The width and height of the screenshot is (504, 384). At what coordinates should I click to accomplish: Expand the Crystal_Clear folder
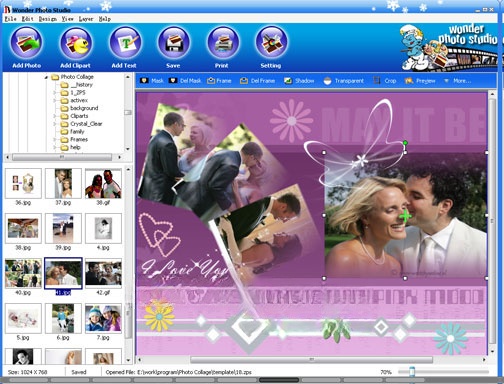click(x=55, y=124)
